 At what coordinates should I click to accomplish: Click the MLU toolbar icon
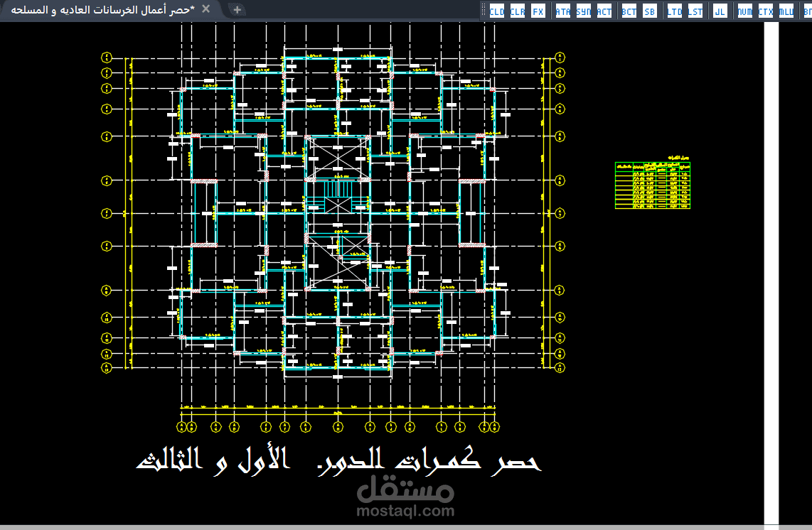tap(786, 11)
